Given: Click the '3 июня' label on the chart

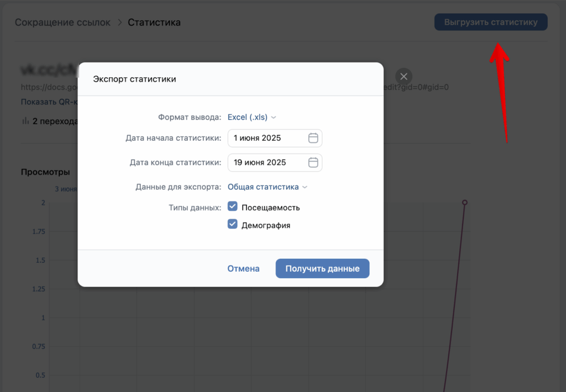Looking at the screenshot, I should (66, 189).
